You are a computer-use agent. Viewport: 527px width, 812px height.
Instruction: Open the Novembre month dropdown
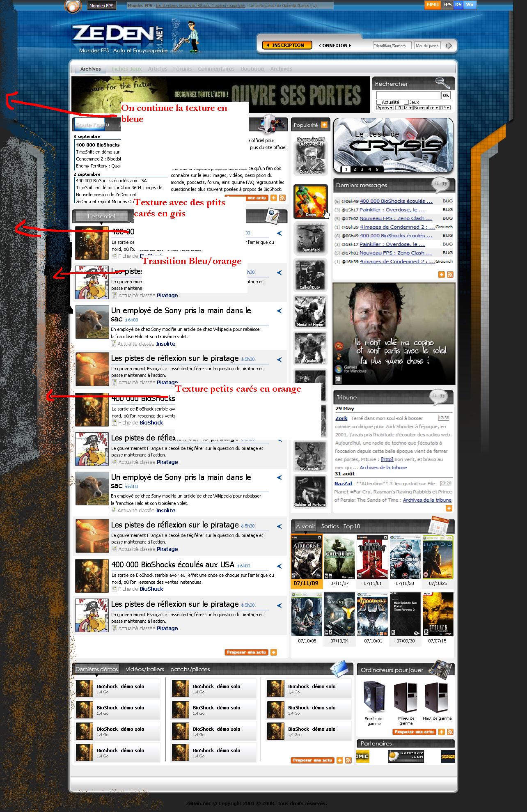(x=426, y=108)
